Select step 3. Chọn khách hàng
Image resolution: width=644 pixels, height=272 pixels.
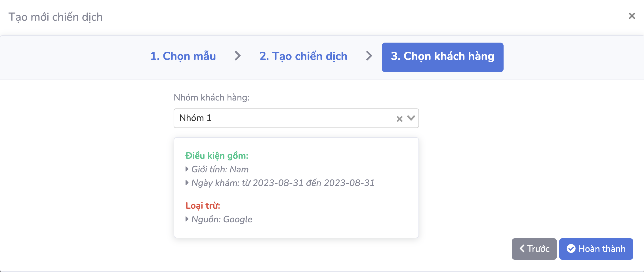coord(442,57)
